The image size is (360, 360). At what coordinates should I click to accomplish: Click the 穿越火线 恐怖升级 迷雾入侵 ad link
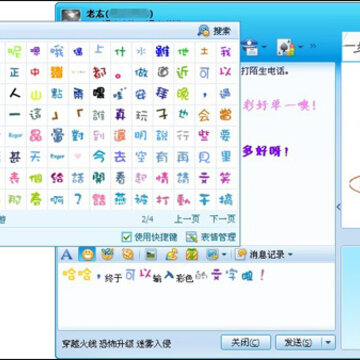coord(116,344)
